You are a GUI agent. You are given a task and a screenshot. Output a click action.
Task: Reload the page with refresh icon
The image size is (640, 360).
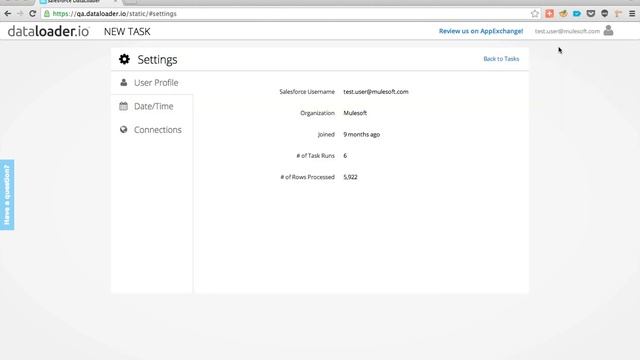[32, 13]
